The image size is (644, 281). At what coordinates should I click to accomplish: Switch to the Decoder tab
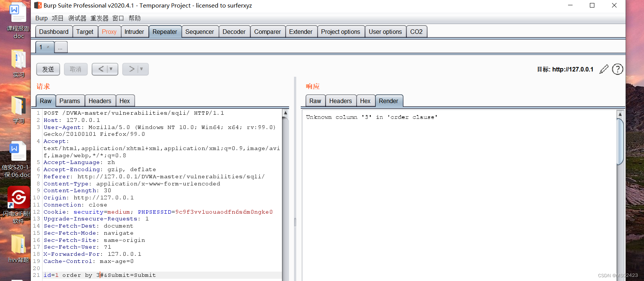234,32
